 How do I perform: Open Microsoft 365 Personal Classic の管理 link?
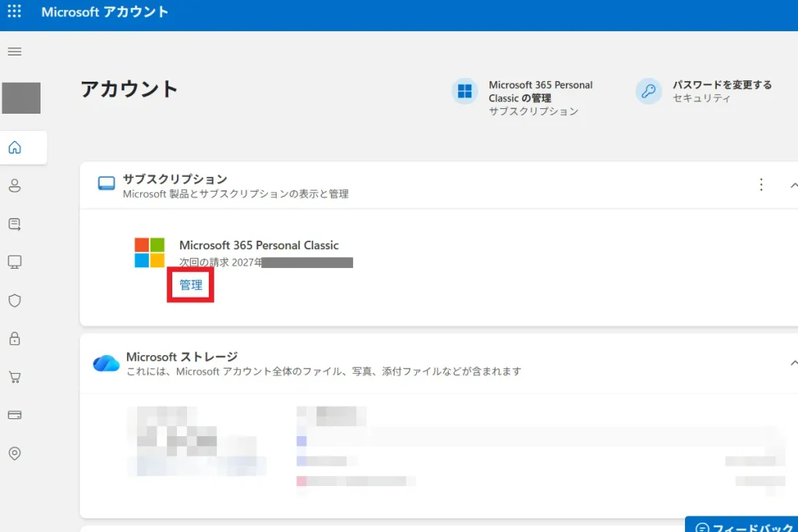pyautogui.click(x=541, y=92)
